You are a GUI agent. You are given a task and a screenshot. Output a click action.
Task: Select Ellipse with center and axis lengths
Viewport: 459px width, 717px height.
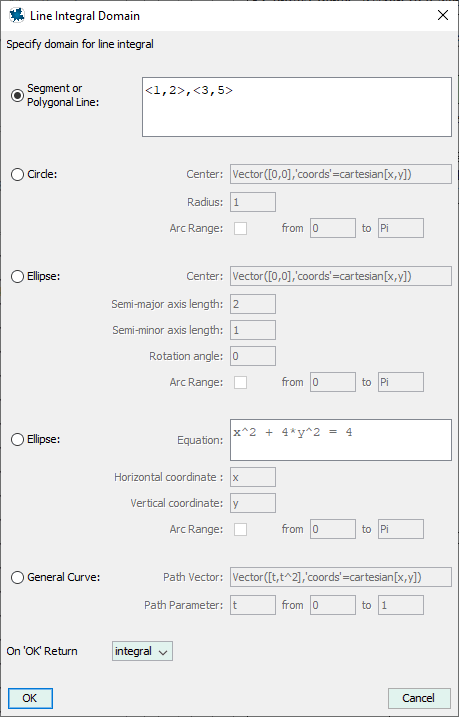[17, 277]
